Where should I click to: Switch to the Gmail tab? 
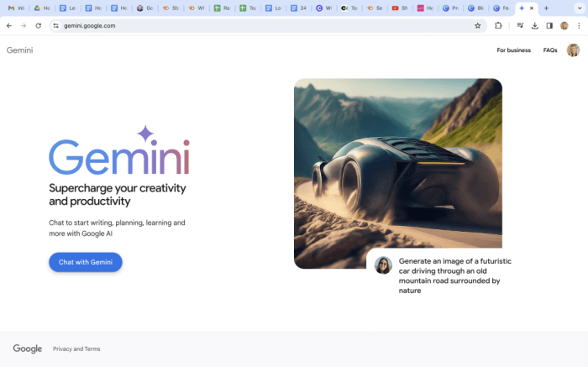[x=16, y=8]
